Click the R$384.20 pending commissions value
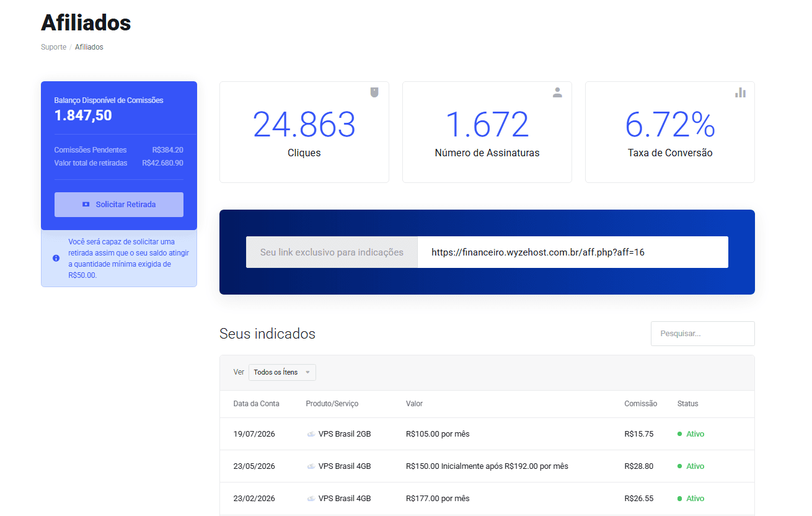 tap(167, 150)
